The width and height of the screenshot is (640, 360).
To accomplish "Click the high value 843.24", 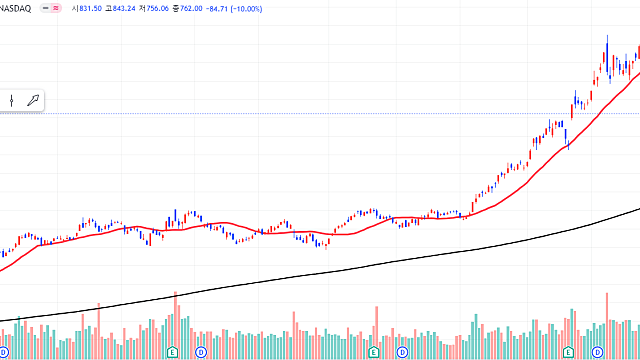I will click(124, 9).
